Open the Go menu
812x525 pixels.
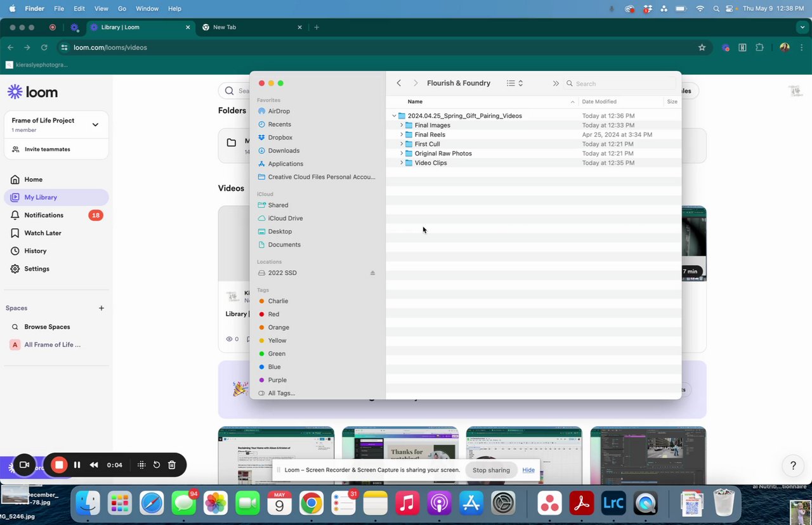[122, 9]
